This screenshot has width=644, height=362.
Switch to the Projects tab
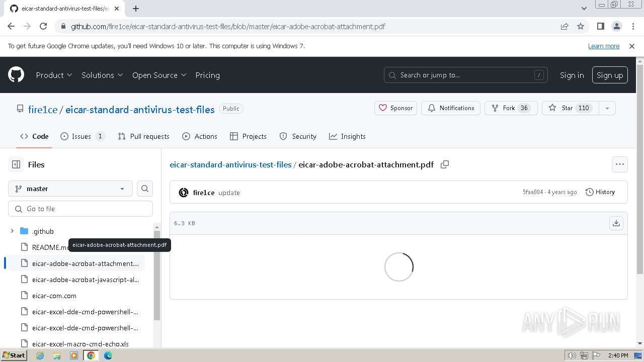[x=248, y=136]
